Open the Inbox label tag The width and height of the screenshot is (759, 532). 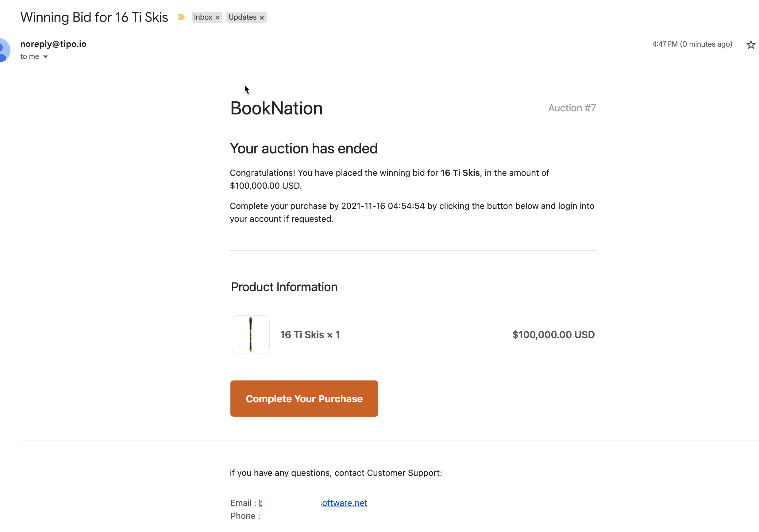pos(203,17)
